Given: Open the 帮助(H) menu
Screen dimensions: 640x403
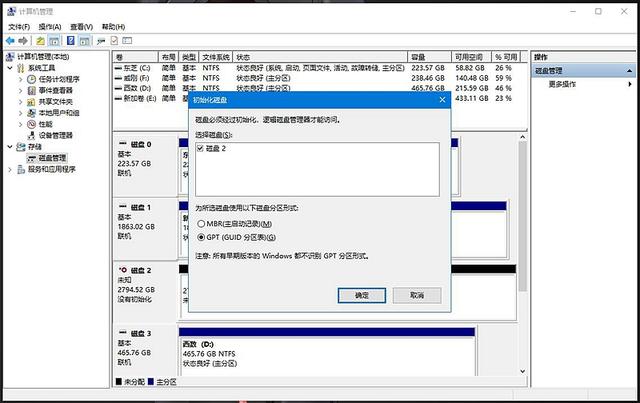Looking at the screenshot, I should pos(113,27).
